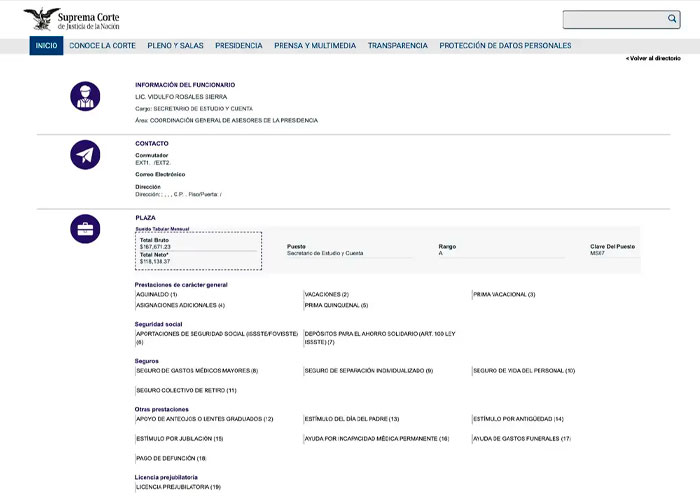Navigate to TRANSPARENCIA menu

point(397,46)
